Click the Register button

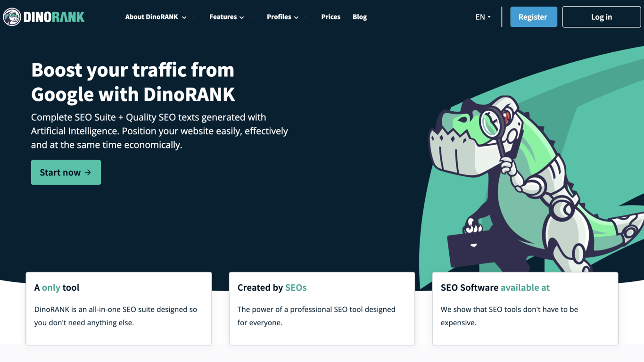pyautogui.click(x=534, y=17)
